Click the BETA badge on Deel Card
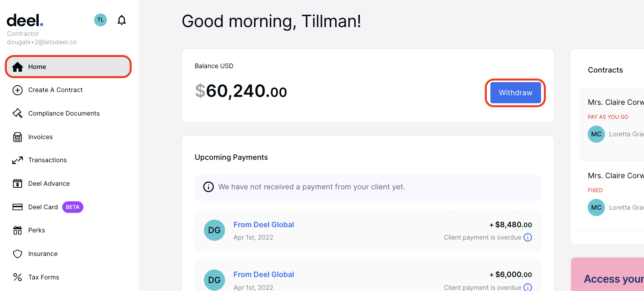 tap(73, 207)
